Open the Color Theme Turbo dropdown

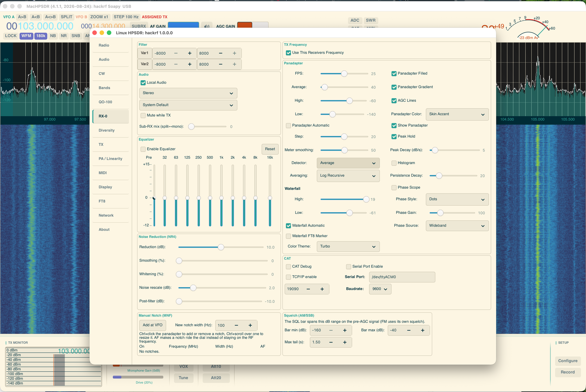pyautogui.click(x=348, y=247)
